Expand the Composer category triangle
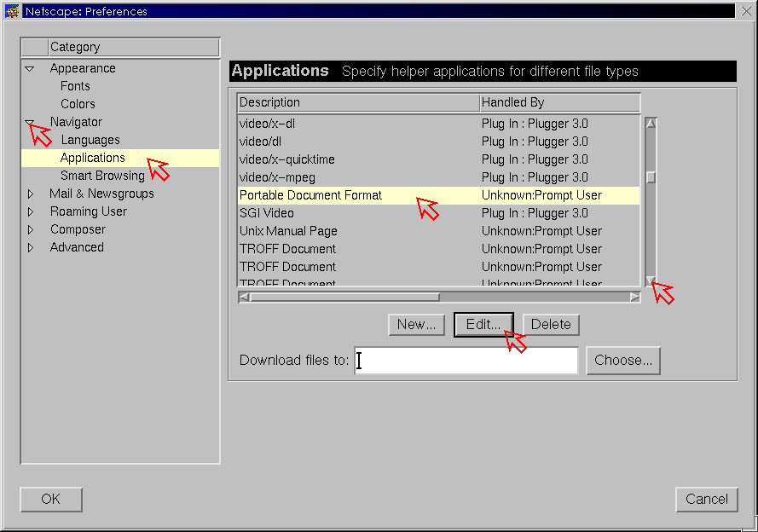 tap(31, 229)
